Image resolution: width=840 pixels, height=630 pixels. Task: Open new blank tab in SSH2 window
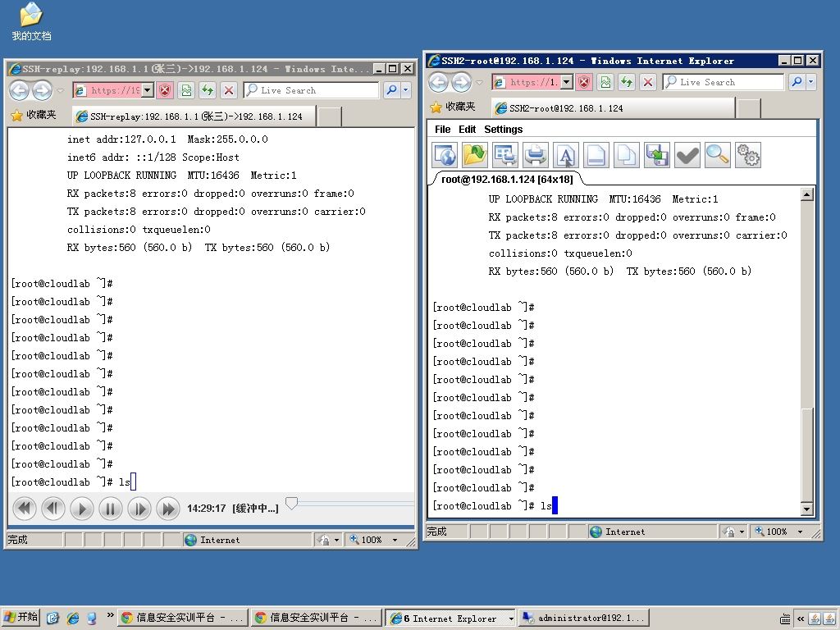click(x=748, y=108)
